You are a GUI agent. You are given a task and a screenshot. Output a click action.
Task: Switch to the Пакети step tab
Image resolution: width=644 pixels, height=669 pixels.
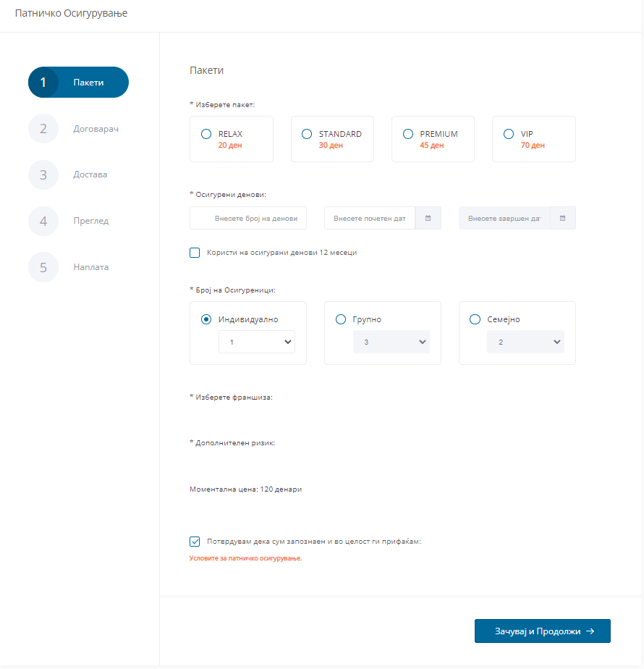click(78, 83)
